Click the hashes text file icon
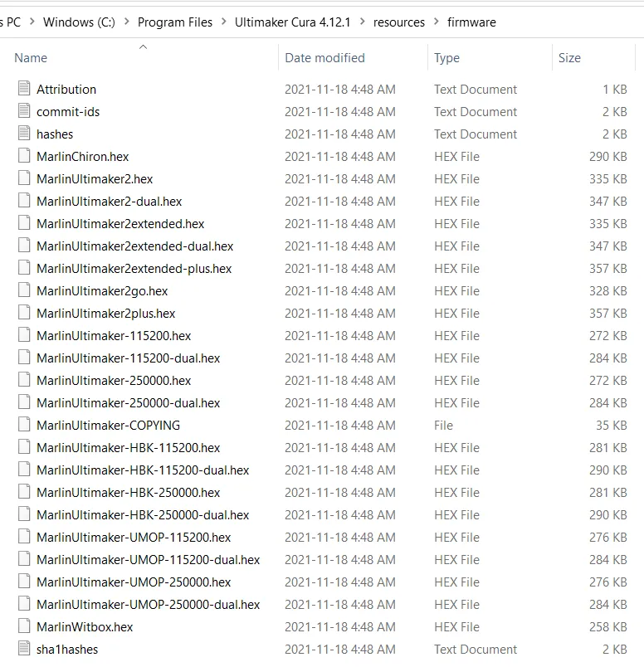644x667 pixels. click(24, 133)
